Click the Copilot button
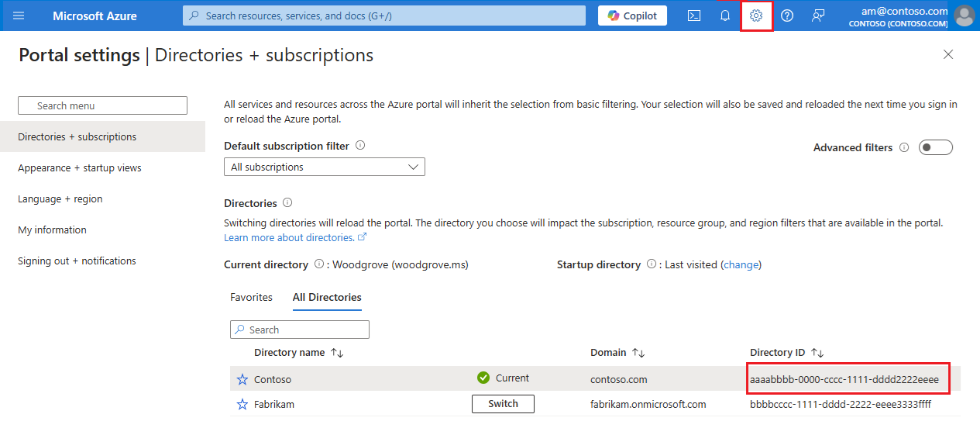The width and height of the screenshot is (980, 428). (x=632, y=16)
